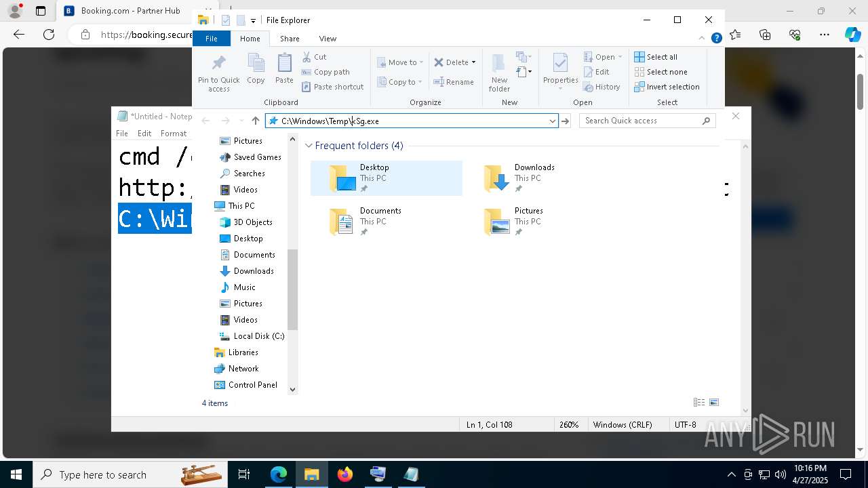Open the address bar history dropdown
Image resolution: width=868 pixels, height=488 pixels.
553,121
